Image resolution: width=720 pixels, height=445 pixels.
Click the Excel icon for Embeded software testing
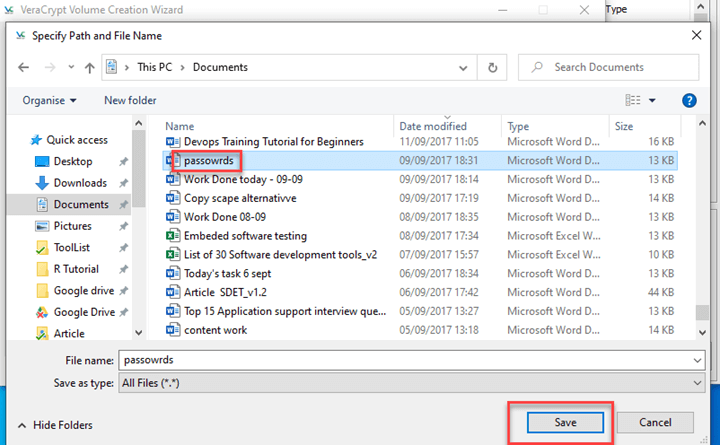[x=174, y=236]
